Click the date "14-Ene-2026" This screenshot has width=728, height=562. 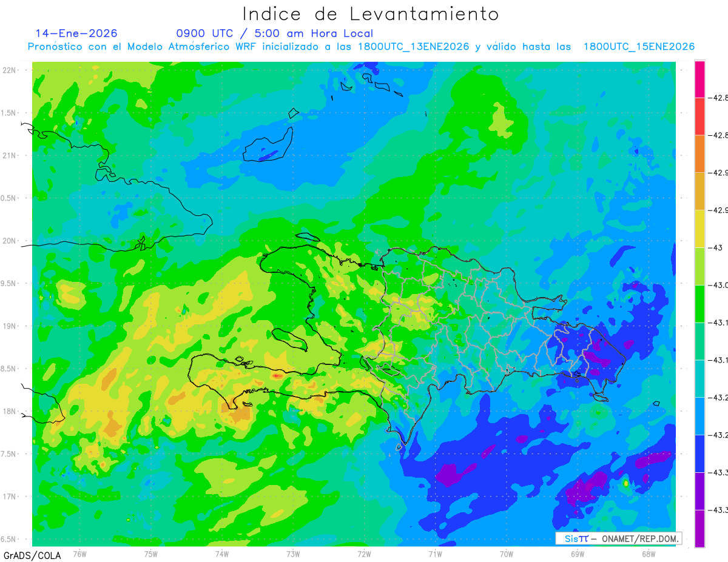click(x=76, y=33)
